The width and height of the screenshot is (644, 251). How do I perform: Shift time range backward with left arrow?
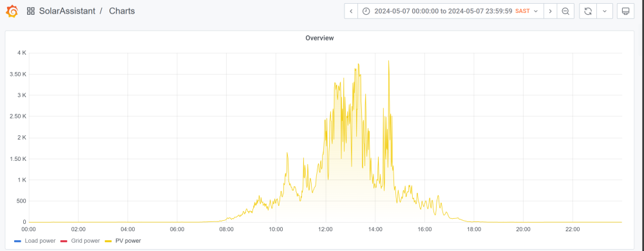[351, 11]
